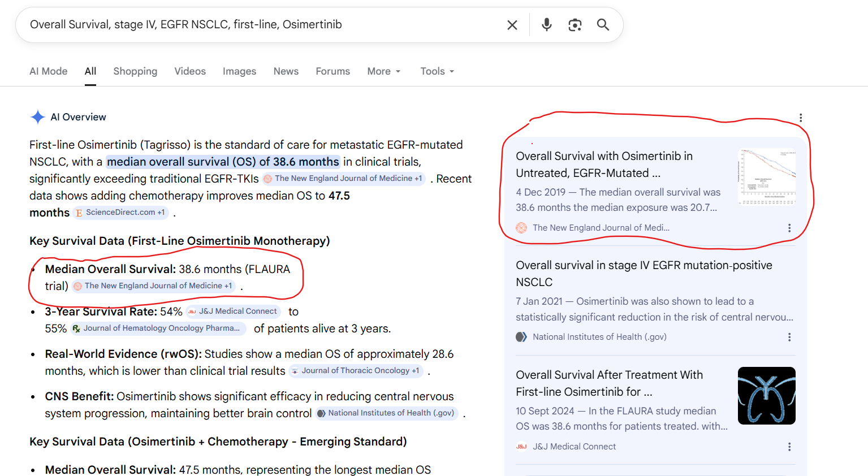The height and width of the screenshot is (476, 868).
Task: Open 'Overall Survival with Osimertinib in Untreated' result
Action: click(x=604, y=165)
